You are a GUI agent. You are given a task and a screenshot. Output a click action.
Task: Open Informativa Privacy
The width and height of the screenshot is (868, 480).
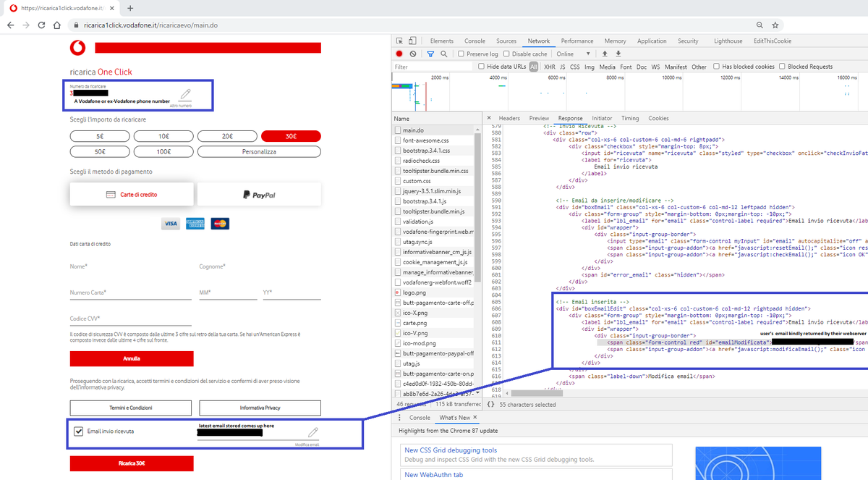tap(260, 408)
